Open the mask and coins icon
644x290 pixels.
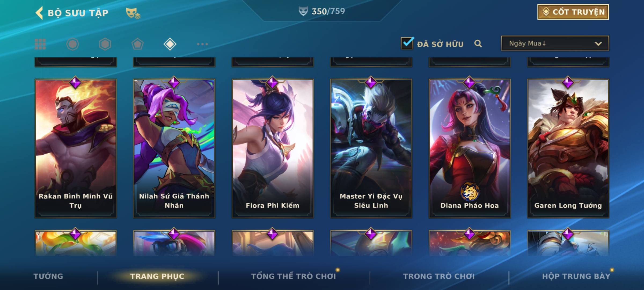click(x=133, y=13)
